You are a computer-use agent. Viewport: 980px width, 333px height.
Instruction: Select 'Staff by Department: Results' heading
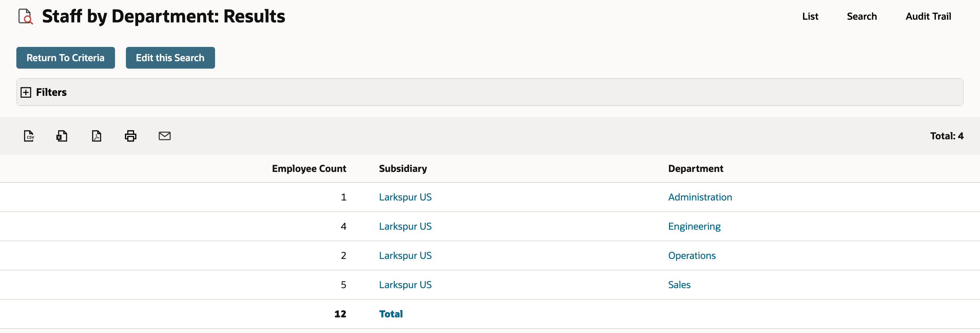click(x=163, y=16)
